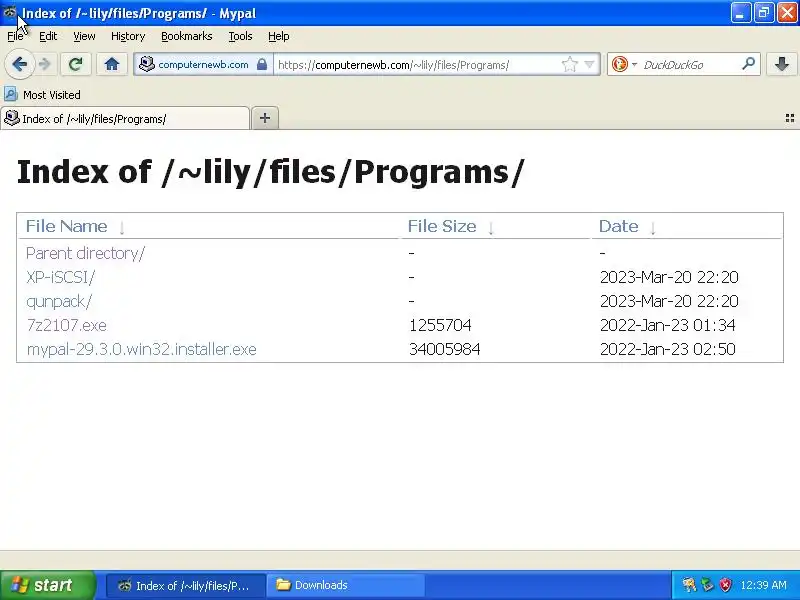
Task: Sort by File Name column header
Action: pos(66,226)
